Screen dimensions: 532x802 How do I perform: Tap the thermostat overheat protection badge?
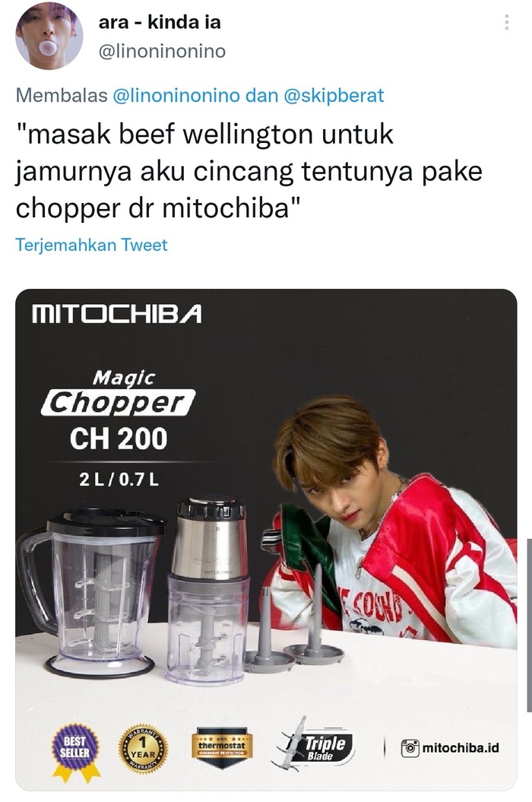[222, 747]
